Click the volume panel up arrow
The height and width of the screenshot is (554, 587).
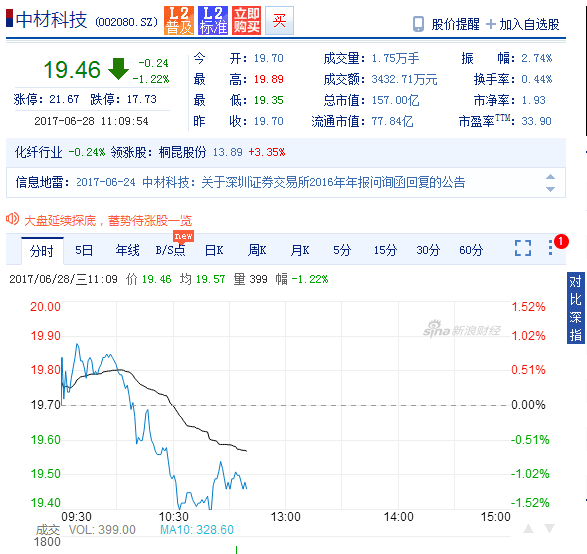529,529
